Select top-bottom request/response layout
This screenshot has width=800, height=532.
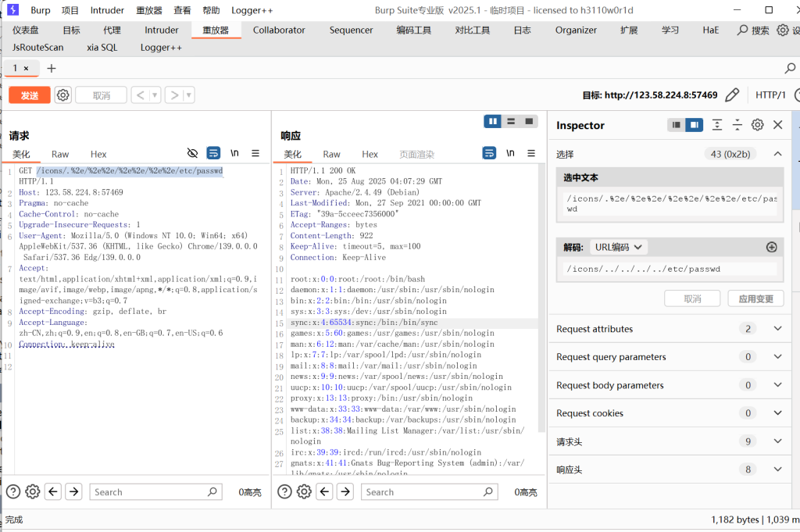(511, 121)
